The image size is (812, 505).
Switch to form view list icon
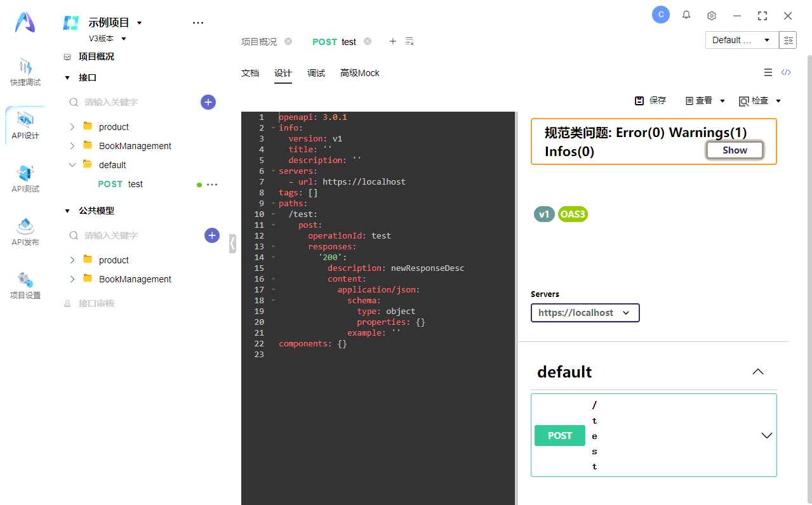(x=768, y=72)
